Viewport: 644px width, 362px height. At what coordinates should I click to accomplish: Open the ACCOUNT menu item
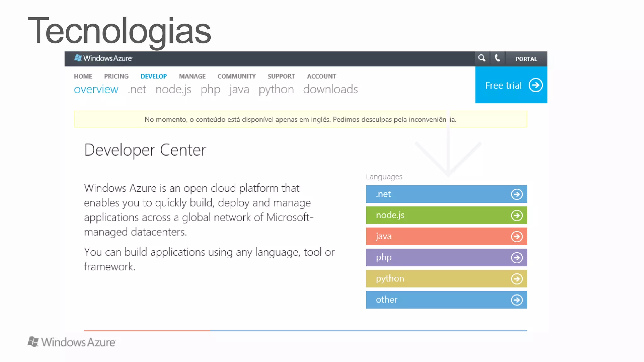point(321,76)
